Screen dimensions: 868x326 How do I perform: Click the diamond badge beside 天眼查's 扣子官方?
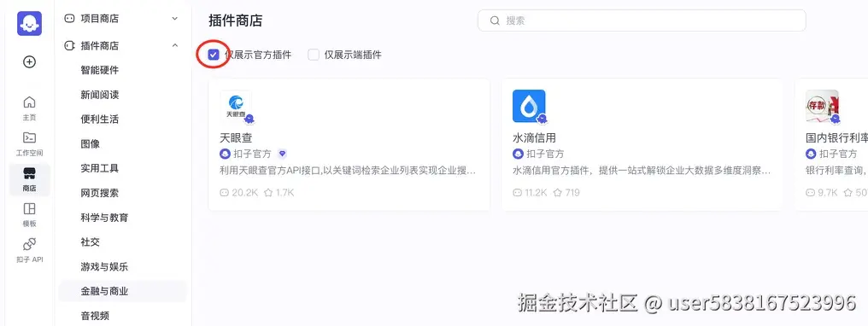pos(282,154)
